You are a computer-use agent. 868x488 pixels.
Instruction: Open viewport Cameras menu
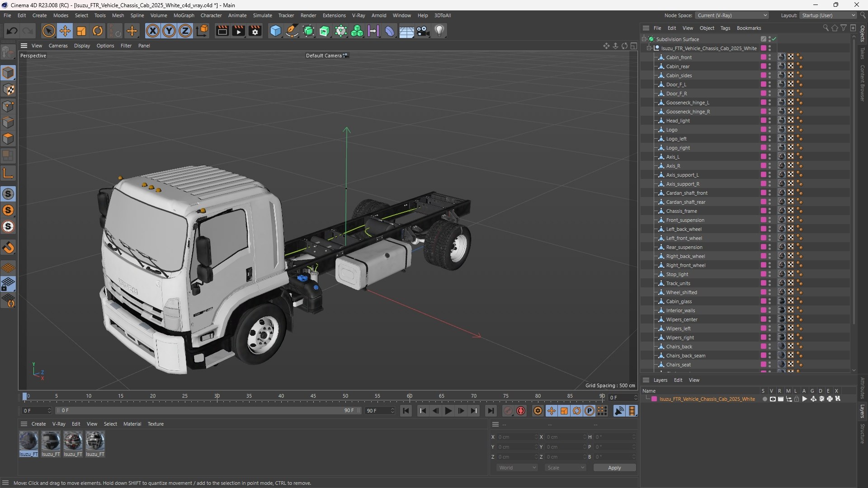[58, 46]
